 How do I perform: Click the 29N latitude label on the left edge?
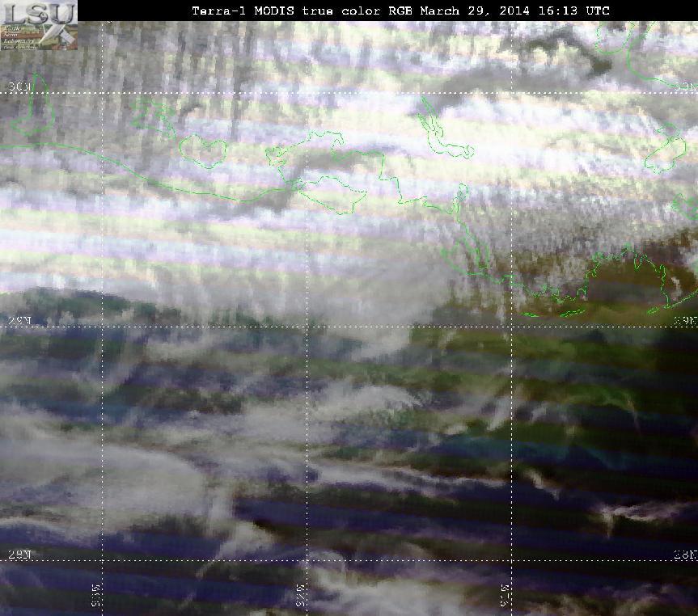20,320
